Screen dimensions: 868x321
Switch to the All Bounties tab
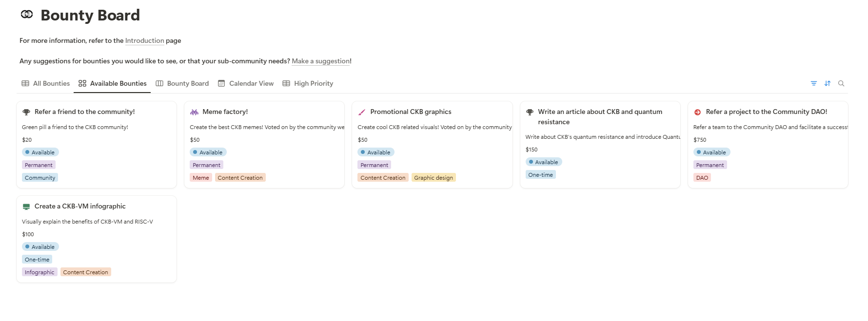46,83
